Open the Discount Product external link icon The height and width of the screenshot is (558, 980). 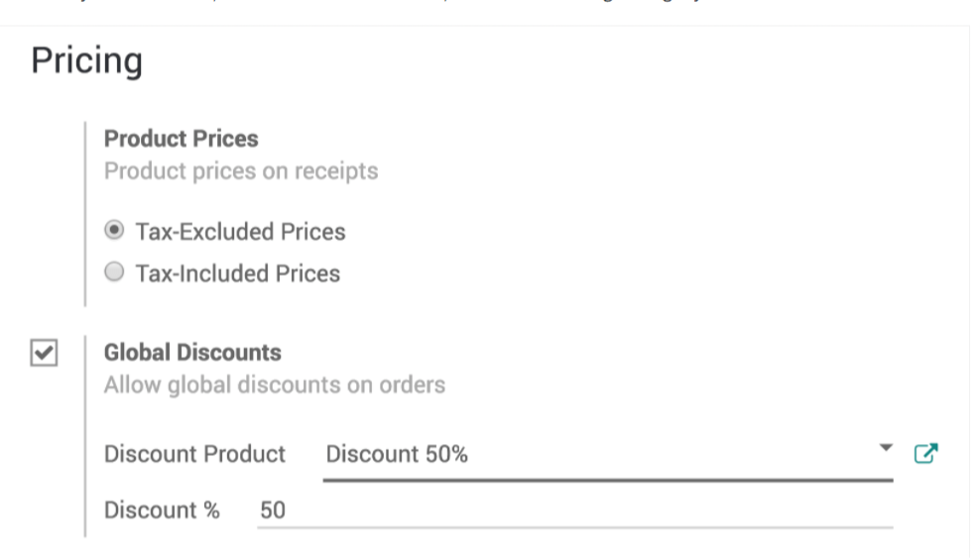[924, 454]
